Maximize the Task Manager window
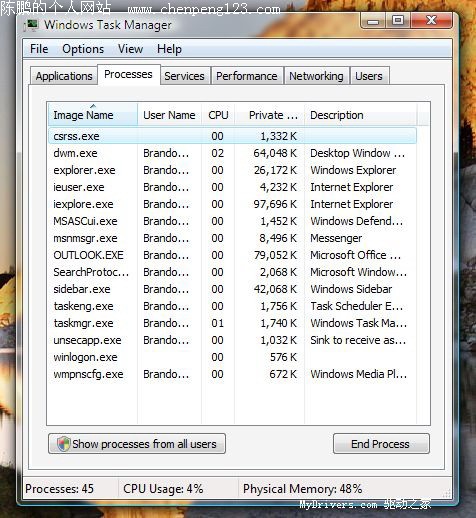This screenshot has height=518, width=476. 398,21
